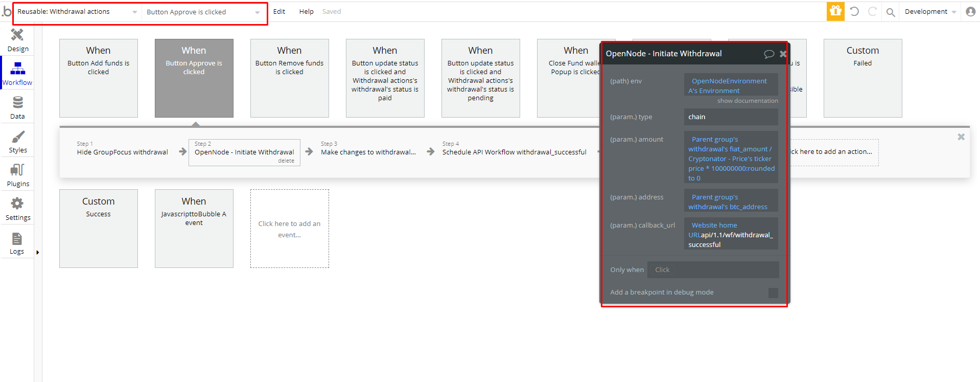Viewport: 980px width, 382px height.
Task: Select the Button Remove funds is clicked event
Action: coord(290,78)
